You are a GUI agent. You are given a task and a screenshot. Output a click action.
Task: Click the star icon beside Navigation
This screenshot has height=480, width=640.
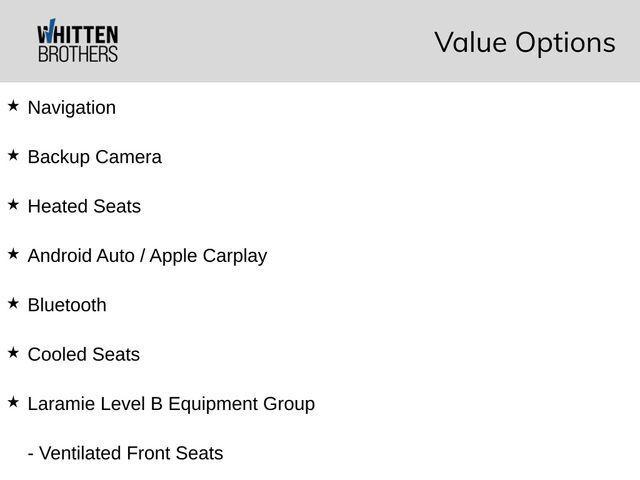tap(13, 106)
